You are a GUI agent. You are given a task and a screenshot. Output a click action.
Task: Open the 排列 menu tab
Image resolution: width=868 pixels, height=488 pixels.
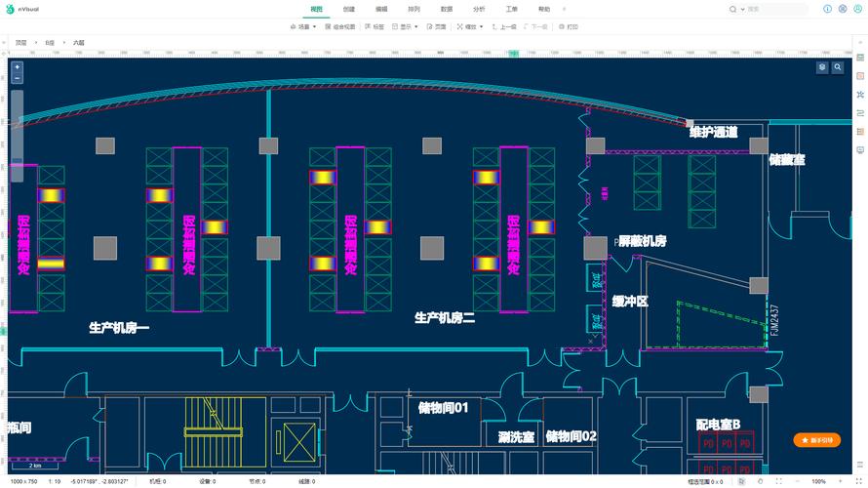click(414, 10)
